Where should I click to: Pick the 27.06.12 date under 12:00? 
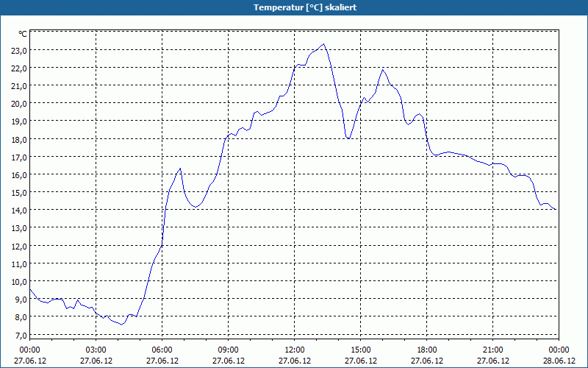[295, 361]
